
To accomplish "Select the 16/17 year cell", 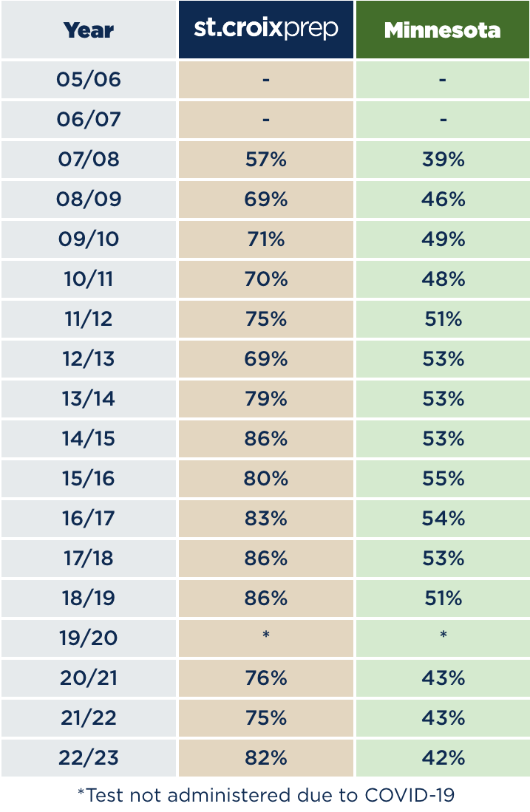I will pos(89,519).
